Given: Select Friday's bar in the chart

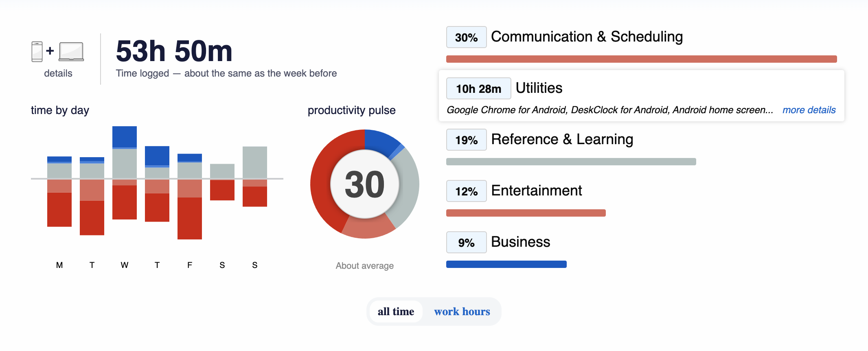Looking at the screenshot, I should (x=190, y=197).
